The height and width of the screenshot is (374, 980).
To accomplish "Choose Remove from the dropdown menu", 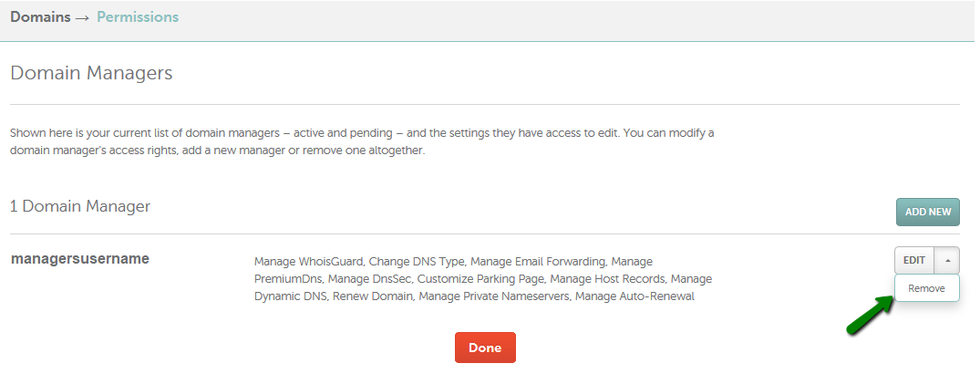I will click(x=927, y=288).
